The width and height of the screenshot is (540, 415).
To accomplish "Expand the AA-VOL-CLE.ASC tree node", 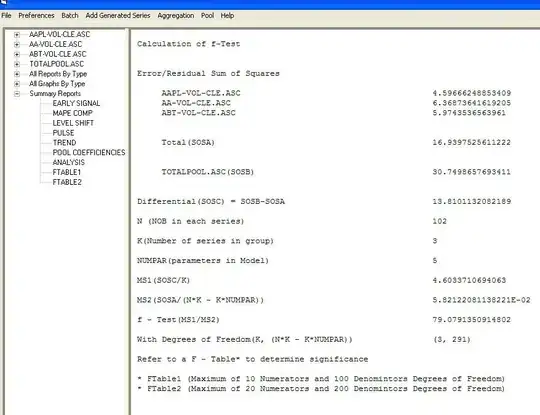I will 17,44.
